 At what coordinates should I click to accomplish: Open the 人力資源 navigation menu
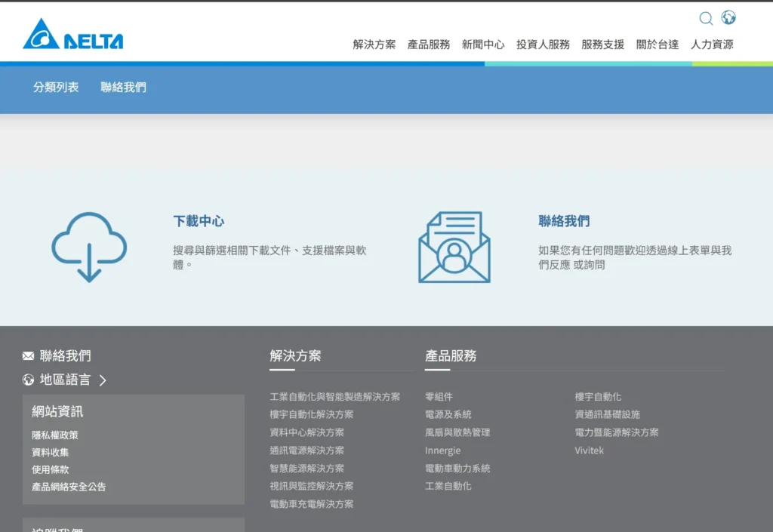coord(712,45)
